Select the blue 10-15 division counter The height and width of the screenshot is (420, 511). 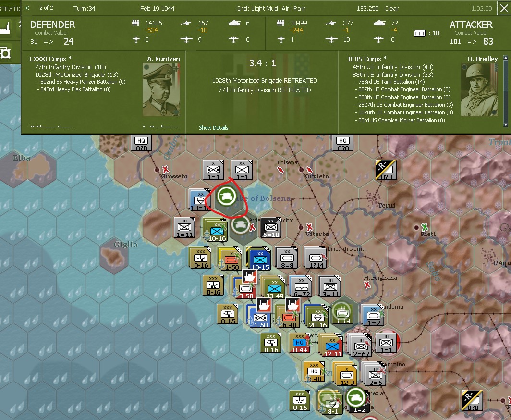coord(259,259)
